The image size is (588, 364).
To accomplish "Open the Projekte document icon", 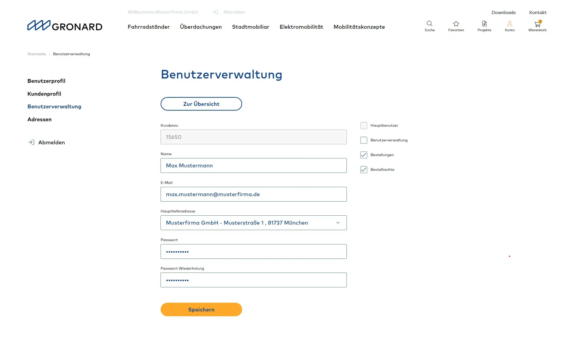I will pyautogui.click(x=484, y=24).
